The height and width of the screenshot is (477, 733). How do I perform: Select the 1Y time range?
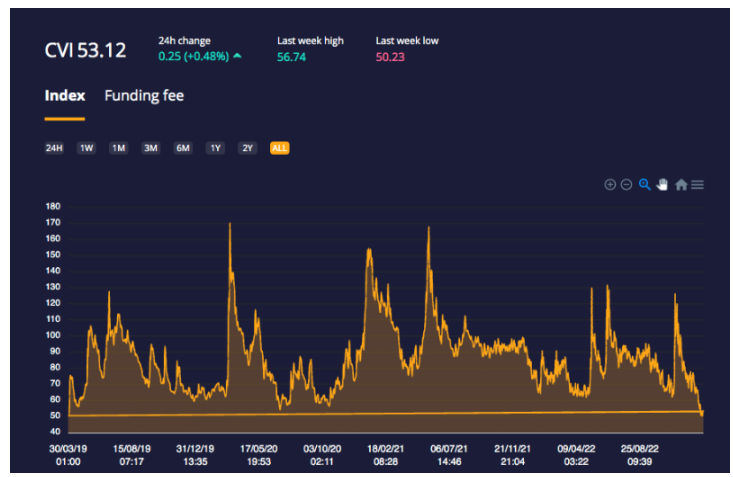coord(215,148)
